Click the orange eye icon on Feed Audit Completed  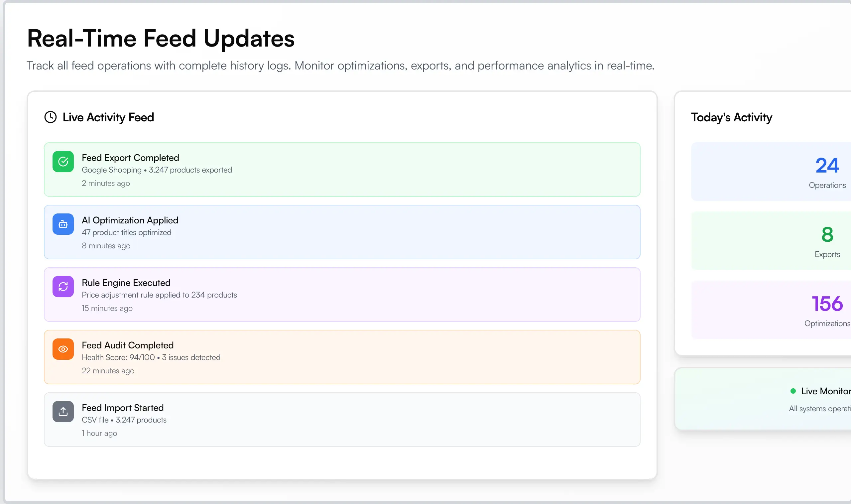point(63,349)
